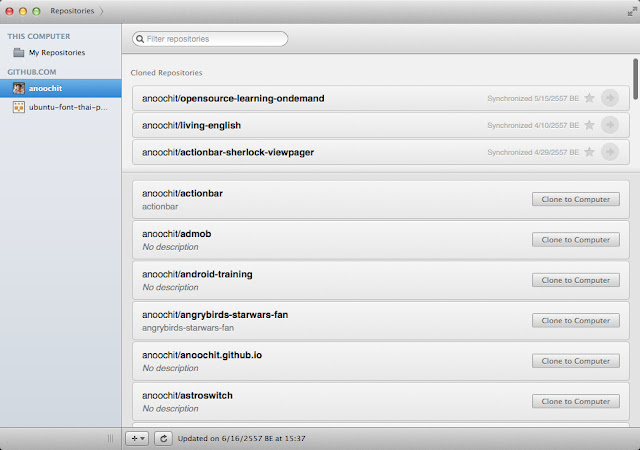Select the anoochit/android-training repository title
This screenshot has width=640, height=450.
[197, 274]
